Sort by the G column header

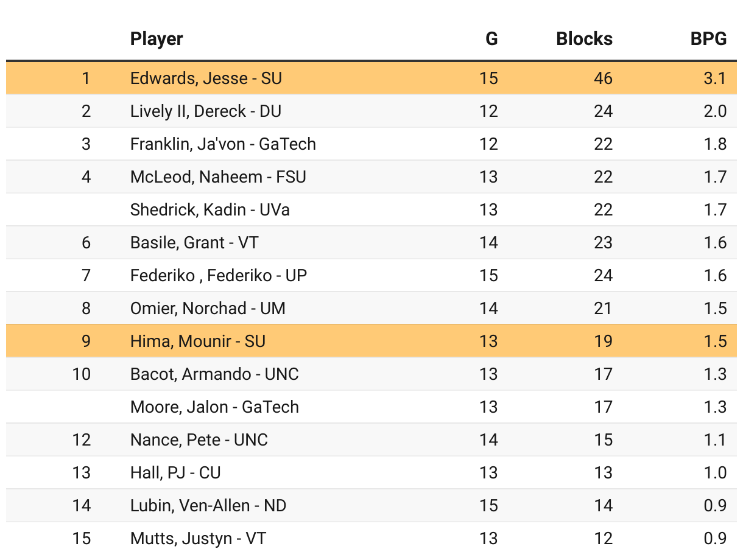491,39
